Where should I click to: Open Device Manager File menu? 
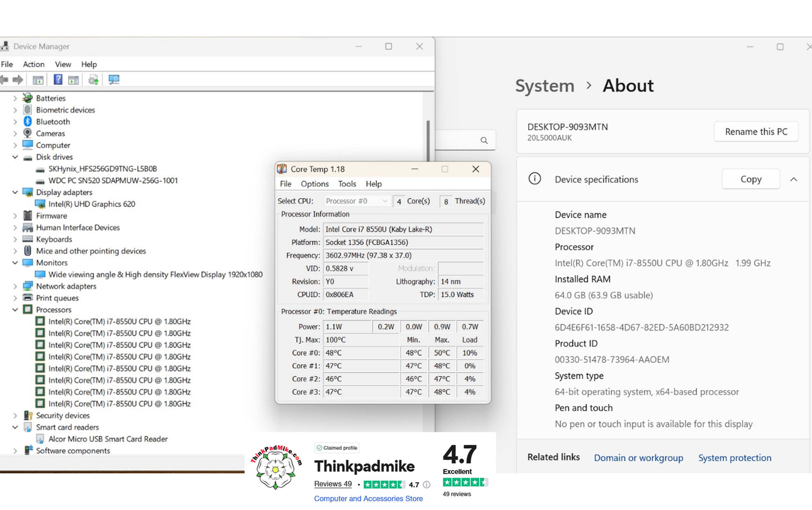click(7, 64)
